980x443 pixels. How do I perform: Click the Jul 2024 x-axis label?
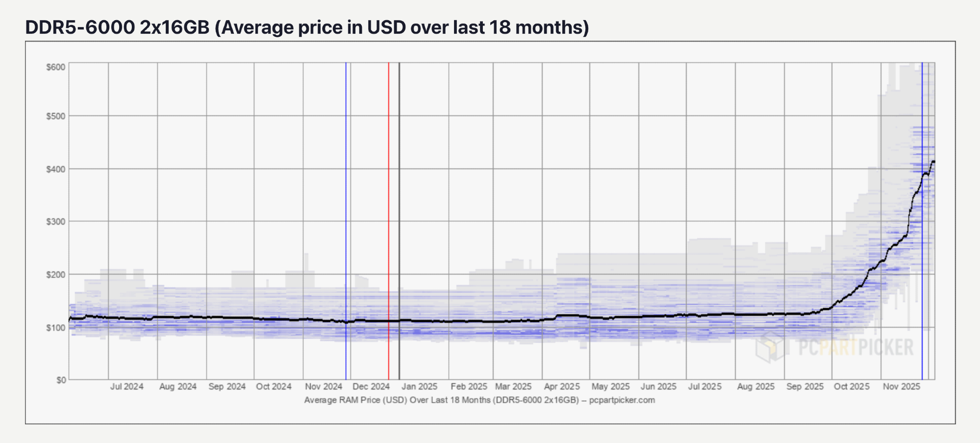(x=127, y=387)
